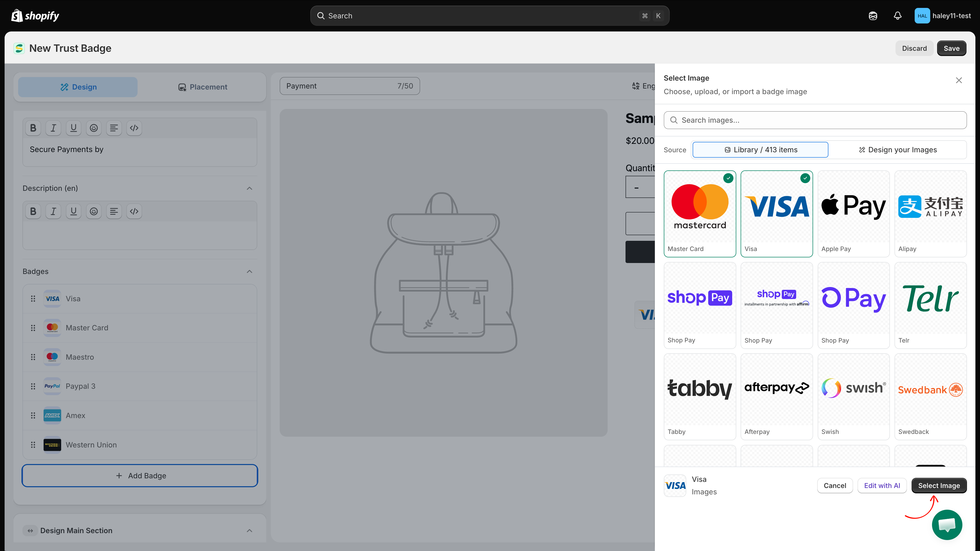Open the Sidekick assistant icon in the top bar
The image size is (980, 551).
[x=873, y=16]
